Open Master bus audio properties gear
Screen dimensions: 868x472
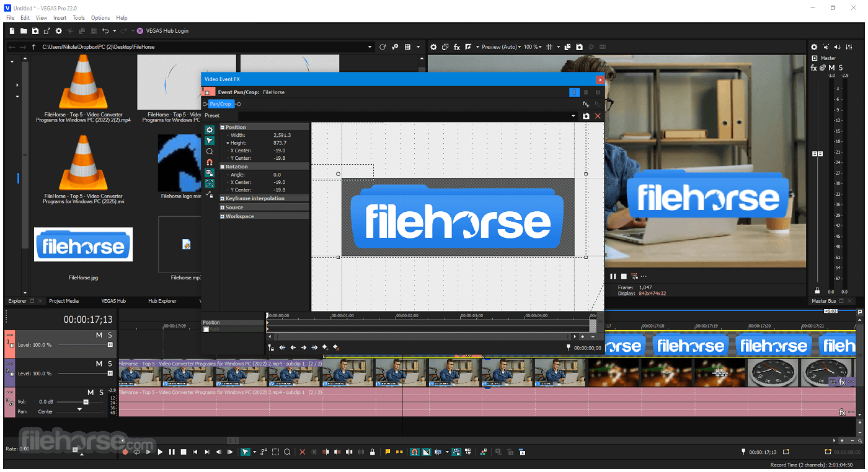(814, 47)
